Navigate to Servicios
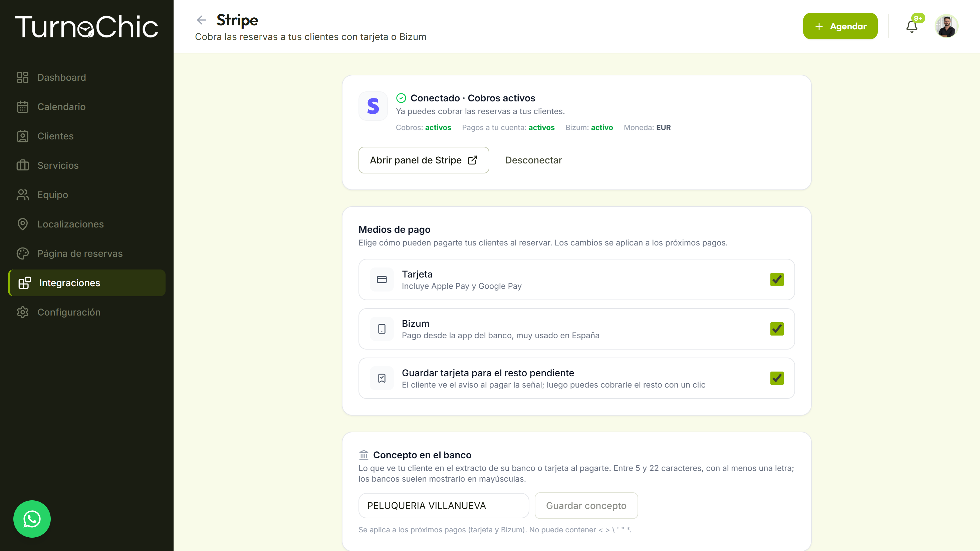The image size is (980, 551). point(87,165)
